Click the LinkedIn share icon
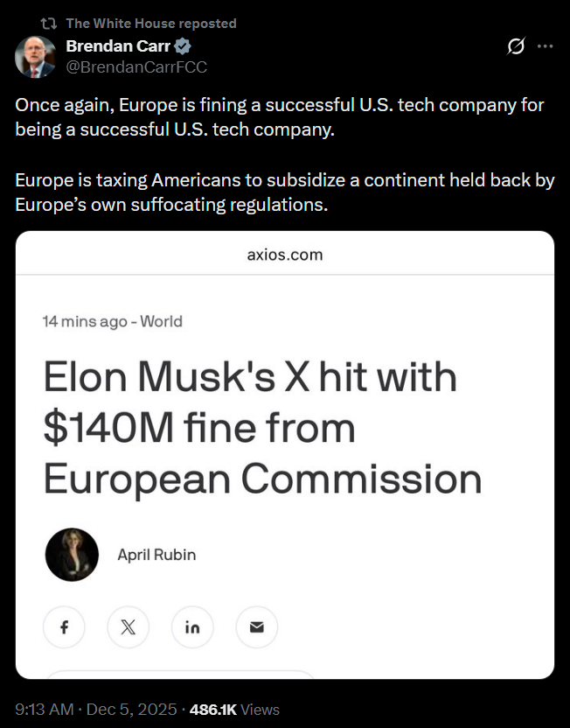 [192, 627]
